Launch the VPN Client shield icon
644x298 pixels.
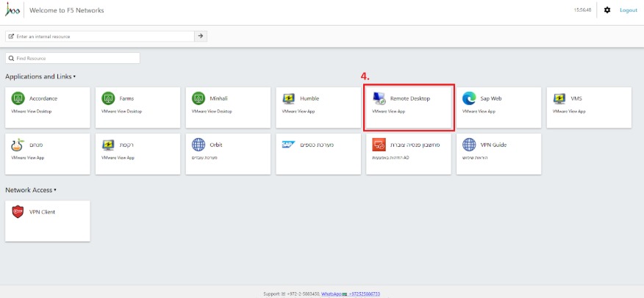pos(18,212)
